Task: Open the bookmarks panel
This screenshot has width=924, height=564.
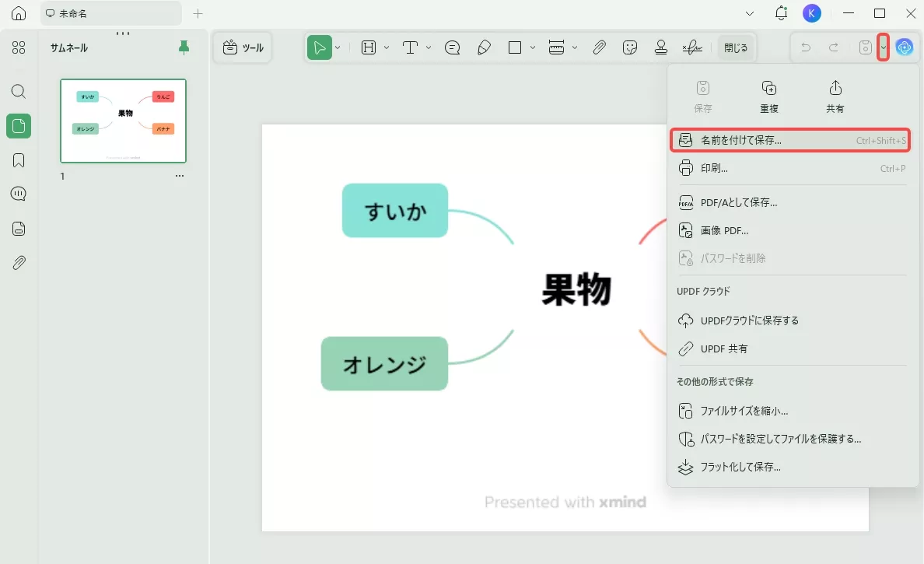Action: tap(18, 159)
